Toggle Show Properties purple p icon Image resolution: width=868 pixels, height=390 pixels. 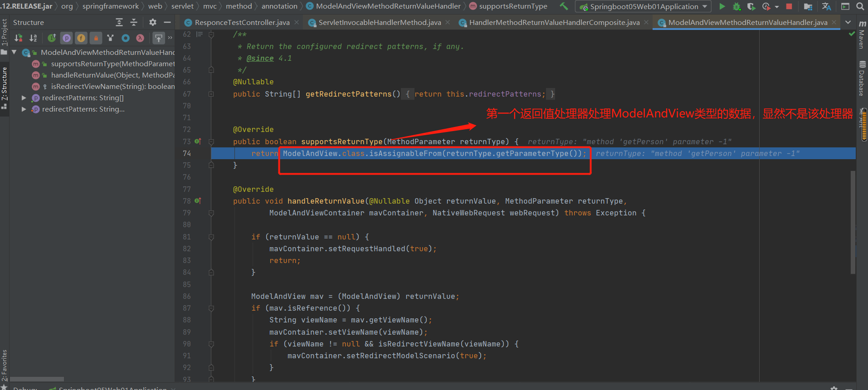(x=67, y=38)
